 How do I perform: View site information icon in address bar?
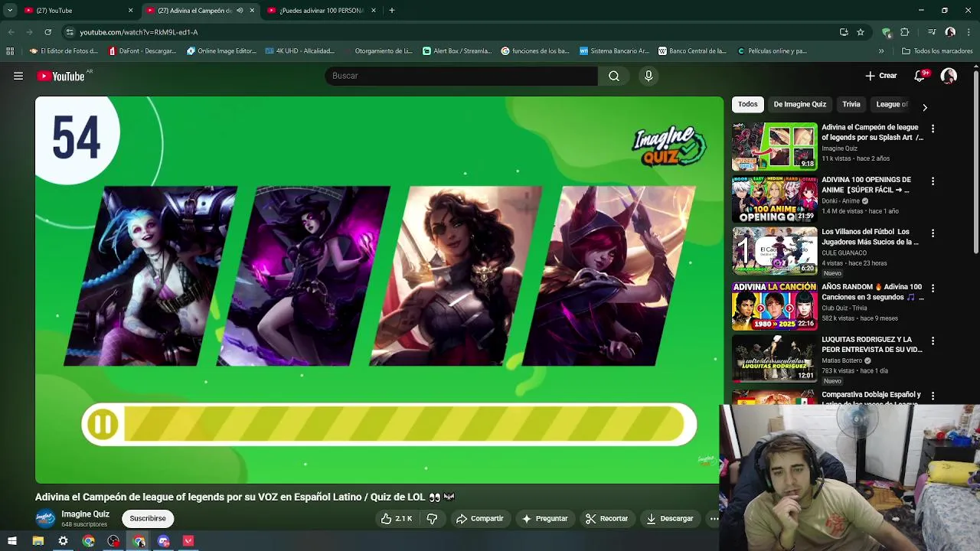[70, 32]
